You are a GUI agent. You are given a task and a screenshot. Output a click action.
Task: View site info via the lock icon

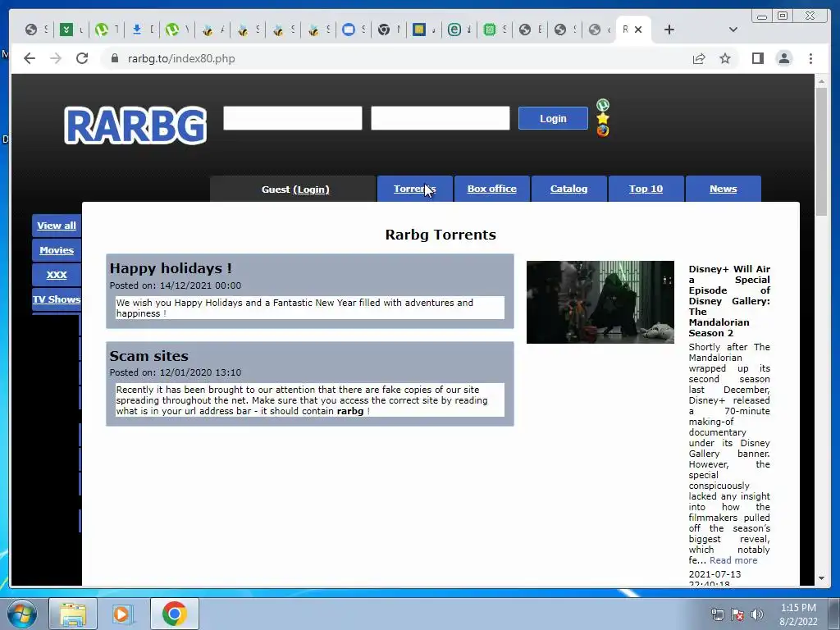[114, 58]
